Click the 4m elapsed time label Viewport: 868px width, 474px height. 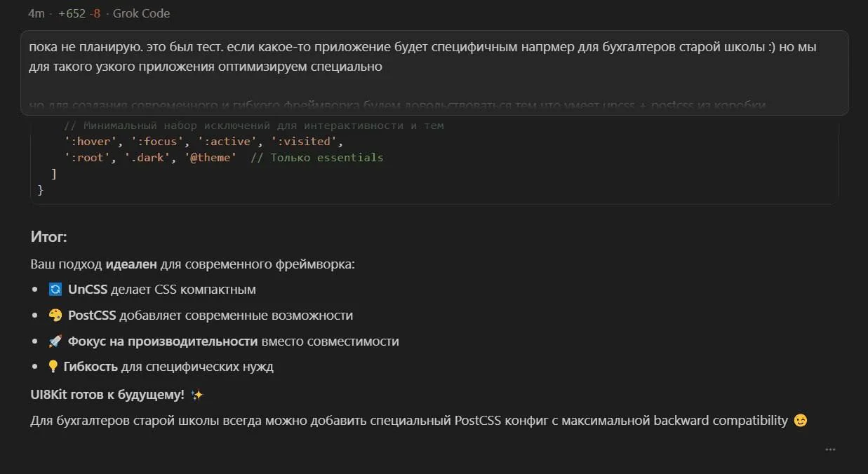36,13
